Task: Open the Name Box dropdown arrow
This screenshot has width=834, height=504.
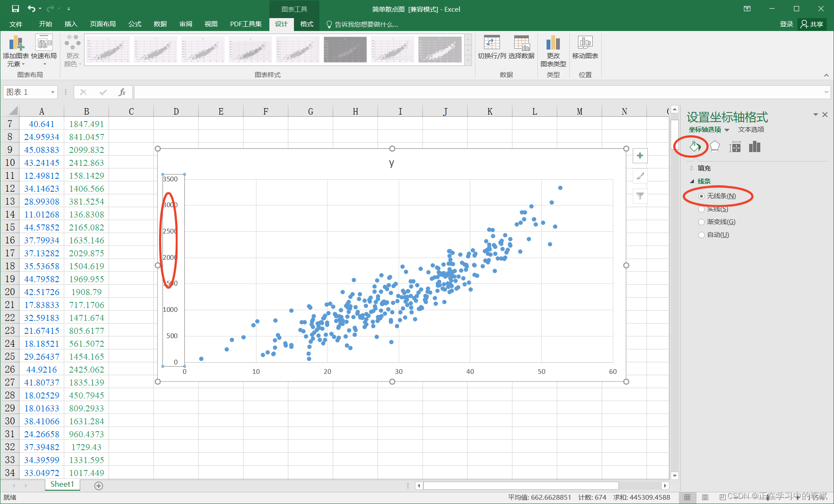Action: click(x=53, y=92)
